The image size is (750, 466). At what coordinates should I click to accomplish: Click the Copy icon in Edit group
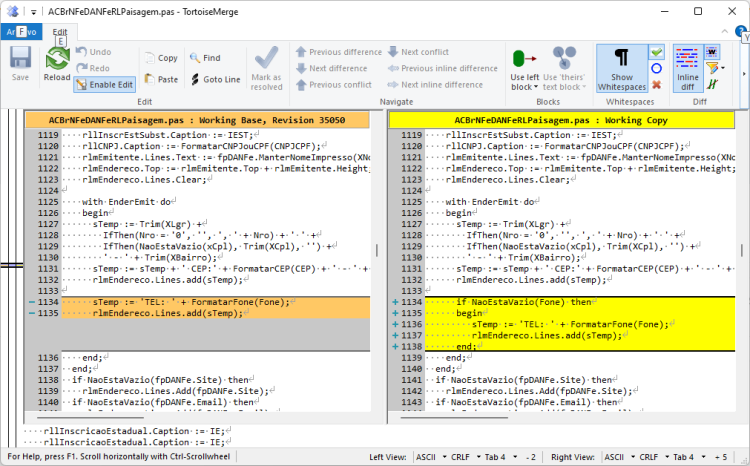[150, 57]
